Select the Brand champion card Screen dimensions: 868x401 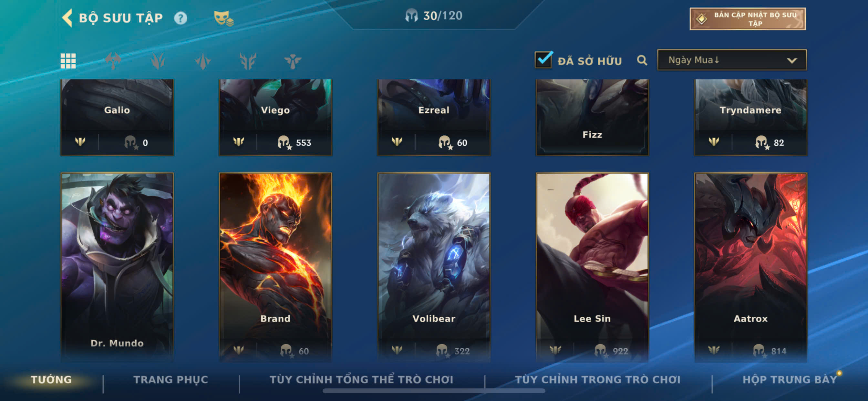tap(275, 268)
